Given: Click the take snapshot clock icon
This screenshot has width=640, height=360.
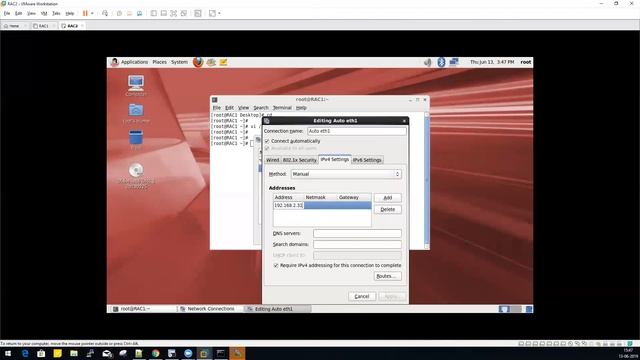Looking at the screenshot, I should pos(119,13).
